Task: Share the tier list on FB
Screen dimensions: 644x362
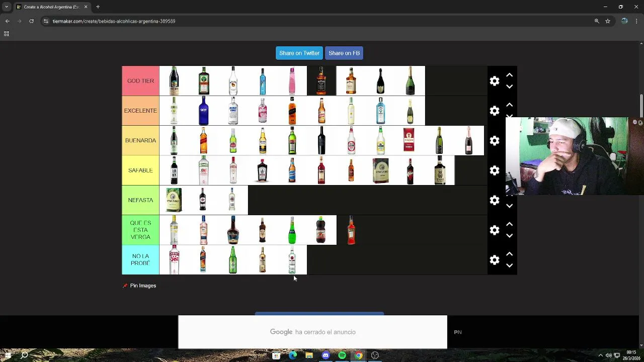Action: coord(344,53)
